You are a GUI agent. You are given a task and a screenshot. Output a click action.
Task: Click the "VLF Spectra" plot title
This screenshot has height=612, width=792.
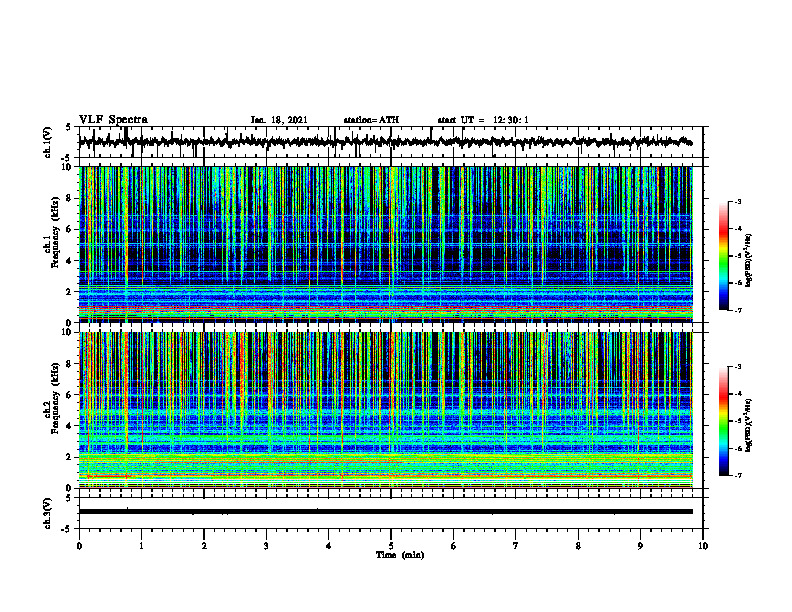113,120
